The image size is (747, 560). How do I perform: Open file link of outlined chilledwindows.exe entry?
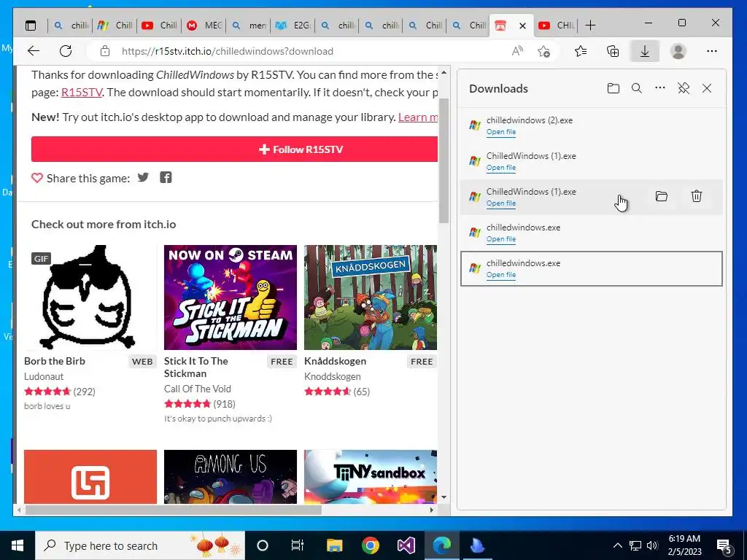click(x=500, y=275)
